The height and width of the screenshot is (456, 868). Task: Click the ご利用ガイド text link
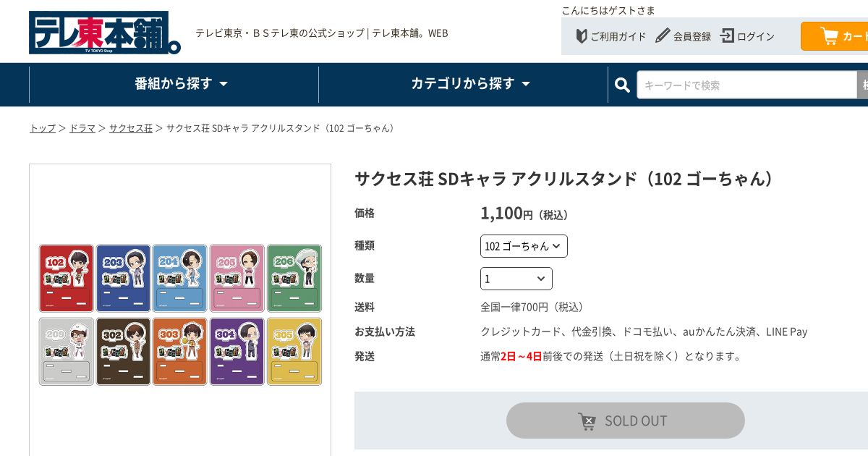pos(618,36)
